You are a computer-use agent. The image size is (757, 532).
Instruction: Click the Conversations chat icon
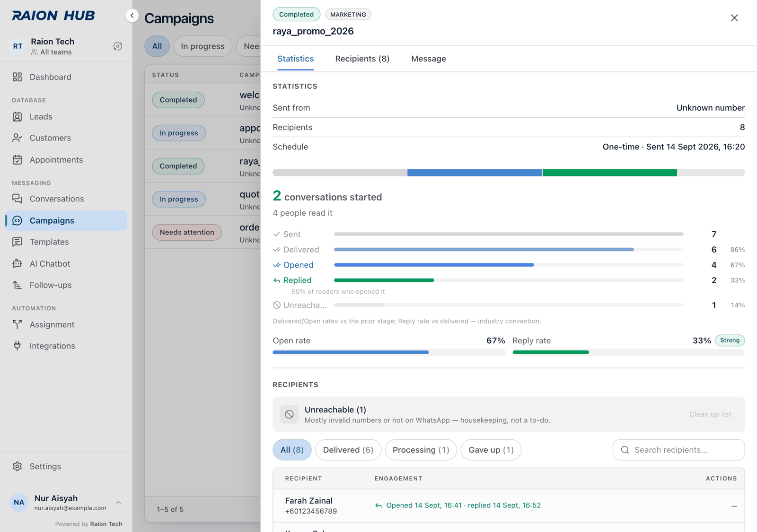[x=18, y=199]
